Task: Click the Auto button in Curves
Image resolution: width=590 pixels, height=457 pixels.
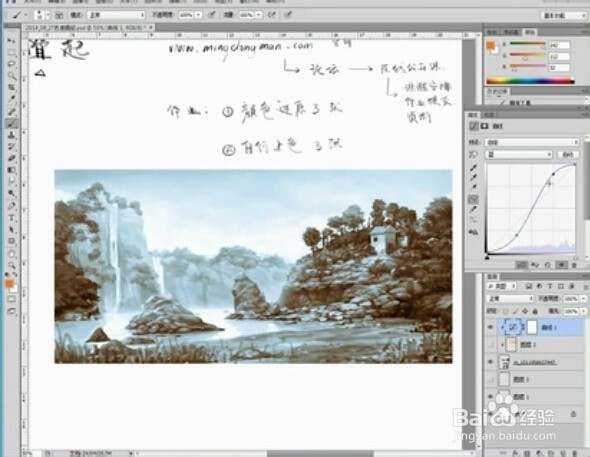Action: point(567,155)
